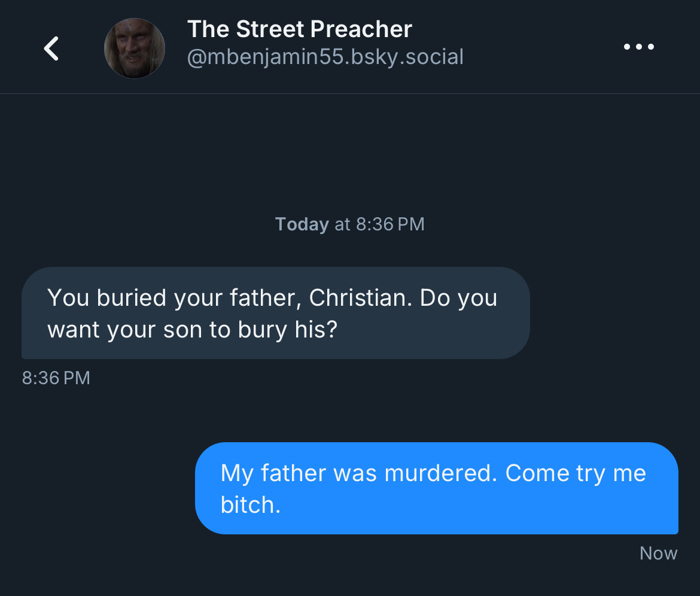Click the 8:36 PM timestamp below gray bubble
The height and width of the screenshot is (596, 700).
56,378
